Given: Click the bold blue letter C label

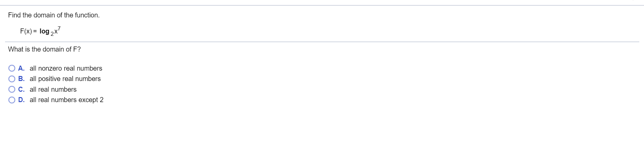Looking at the screenshot, I should [21, 89].
